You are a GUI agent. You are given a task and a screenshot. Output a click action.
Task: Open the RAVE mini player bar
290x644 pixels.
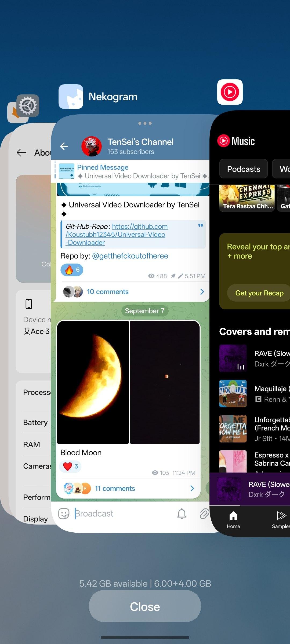(x=250, y=489)
